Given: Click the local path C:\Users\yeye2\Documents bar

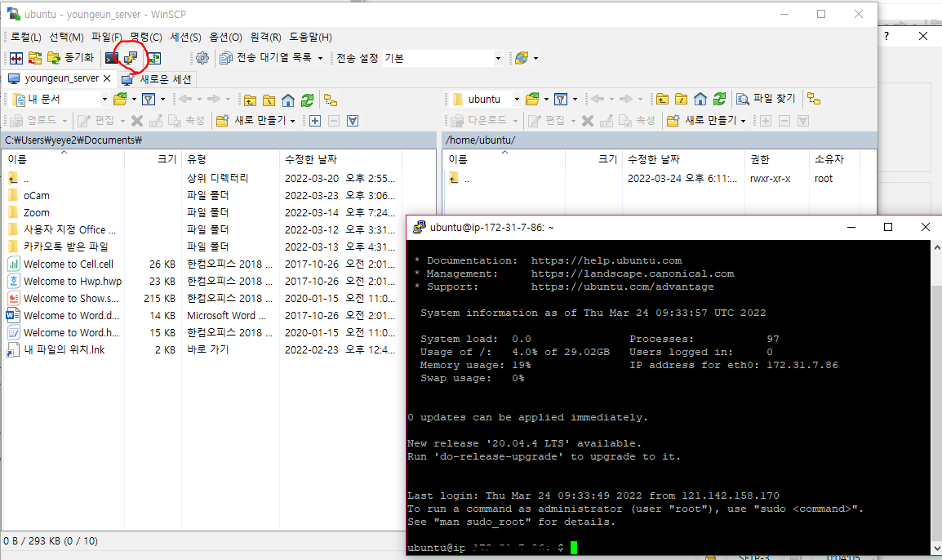Looking at the screenshot, I should click(x=219, y=140).
